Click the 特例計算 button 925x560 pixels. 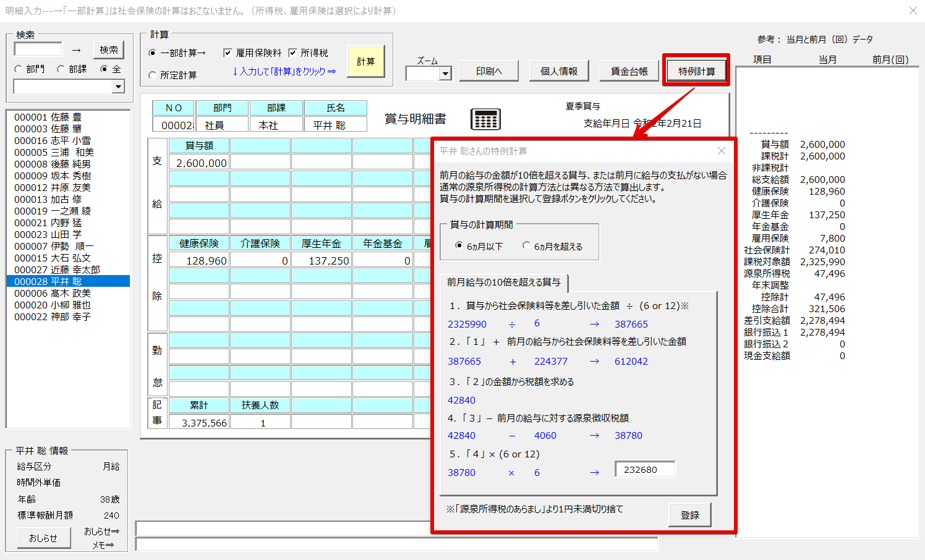point(697,71)
